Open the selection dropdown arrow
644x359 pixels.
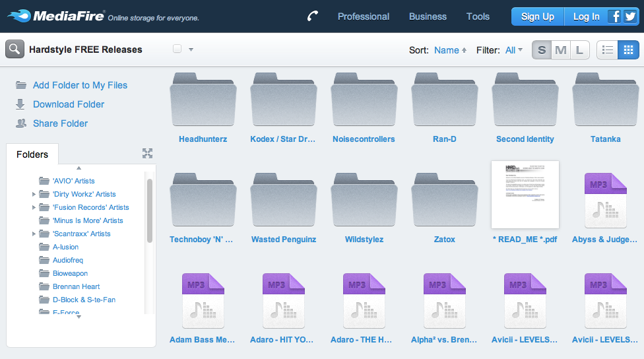tap(191, 49)
